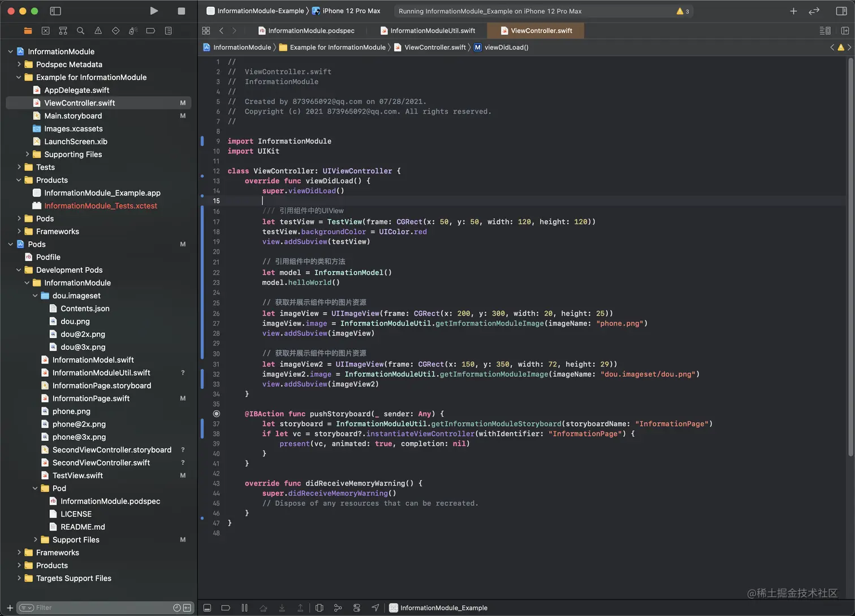Image resolution: width=855 pixels, height=616 pixels.
Task: Open the Breakpoint navigator
Action: [x=150, y=31]
